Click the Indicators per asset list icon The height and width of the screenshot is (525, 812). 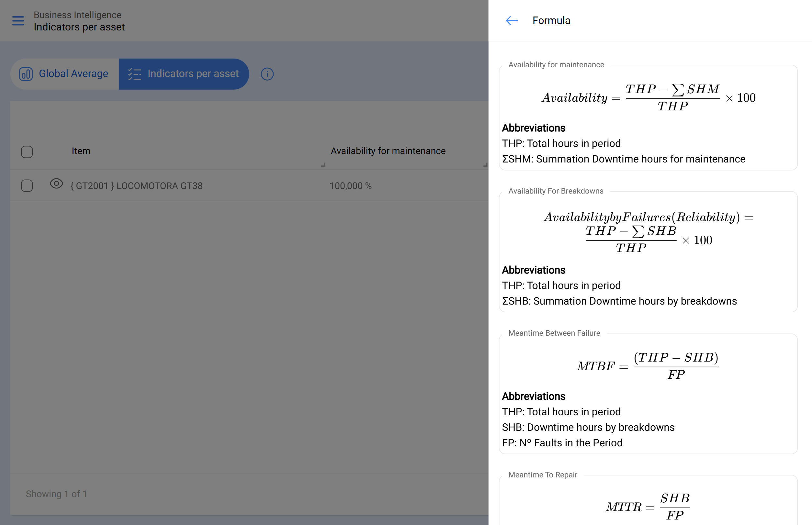134,74
